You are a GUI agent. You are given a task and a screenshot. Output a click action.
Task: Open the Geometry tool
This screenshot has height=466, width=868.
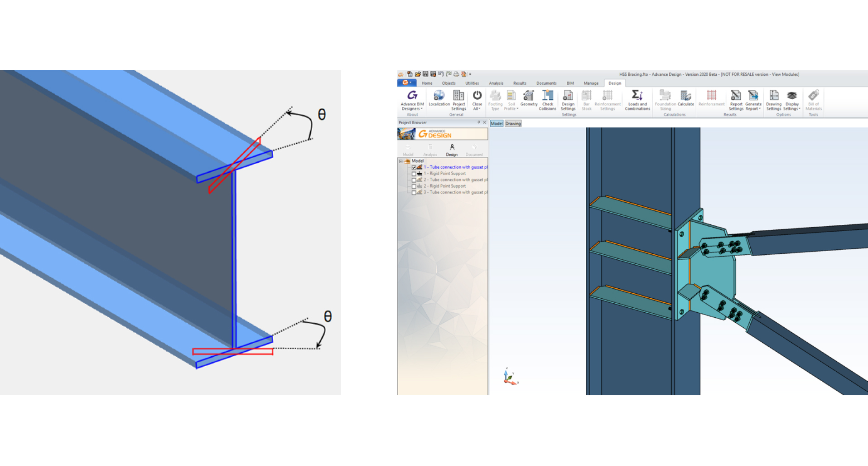point(529,98)
